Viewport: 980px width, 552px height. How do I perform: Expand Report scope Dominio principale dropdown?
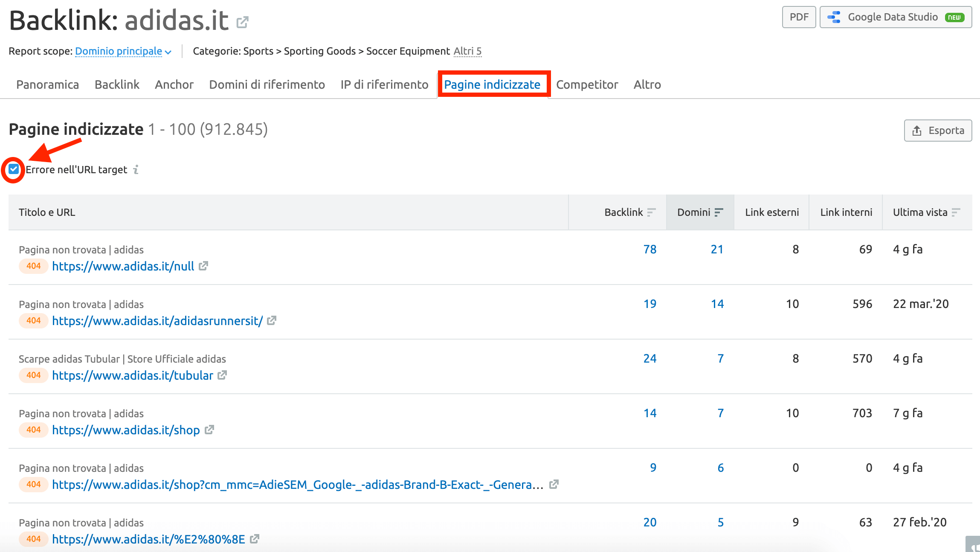click(123, 51)
